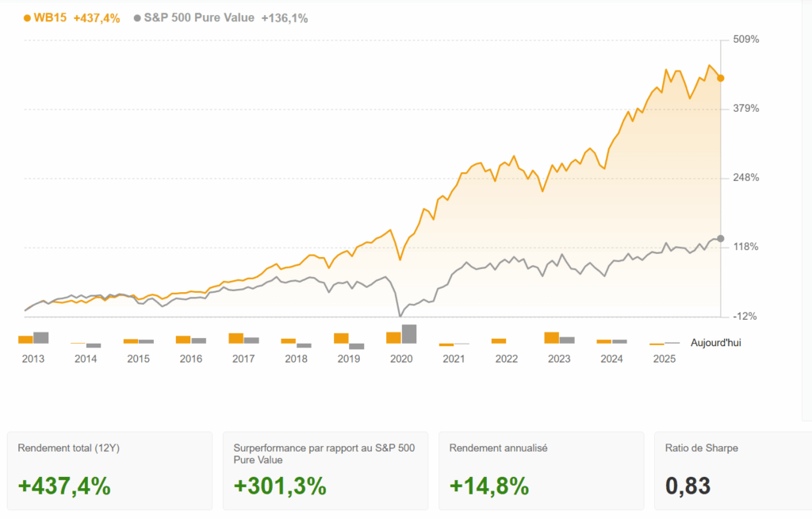This screenshot has width=812, height=519.
Task: Click the 2017 yearly return bars
Action: [x=243, y=339]
